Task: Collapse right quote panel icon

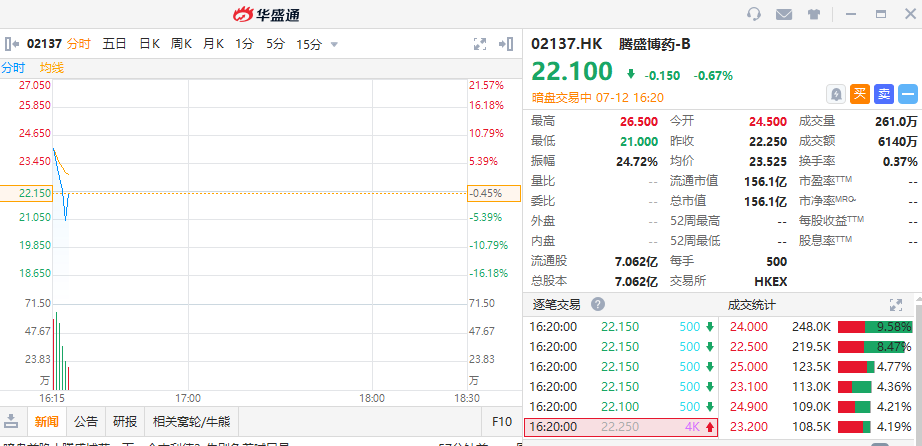Action: click(x=506, y=44)
